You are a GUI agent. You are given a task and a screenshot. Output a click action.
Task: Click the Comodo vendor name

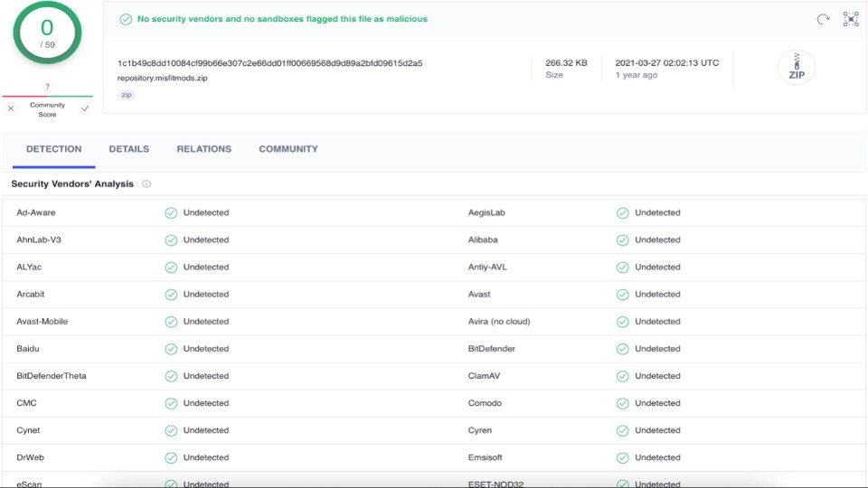[x=485, y=403]
